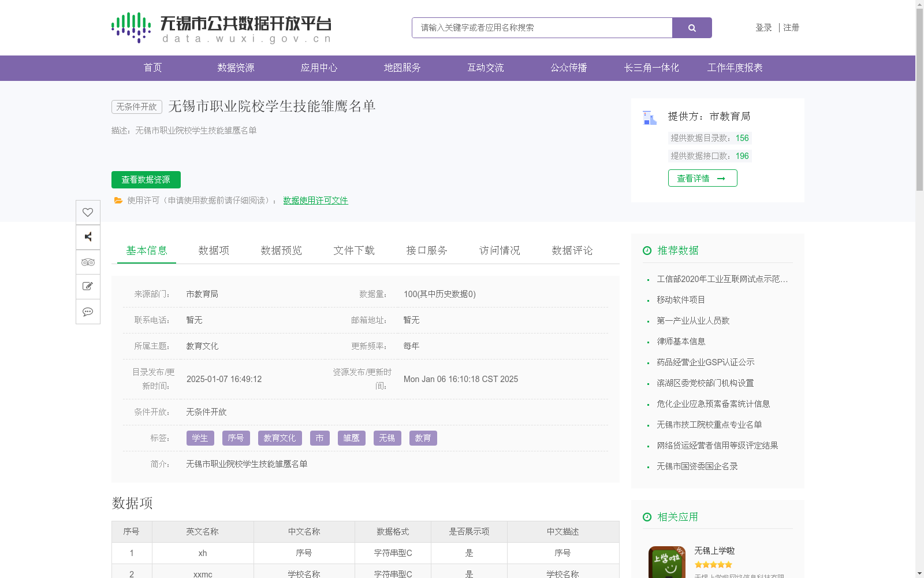Open the 数据使用许可文件 link
Viewport: 924px width, 578px height.
click(315, 201)
